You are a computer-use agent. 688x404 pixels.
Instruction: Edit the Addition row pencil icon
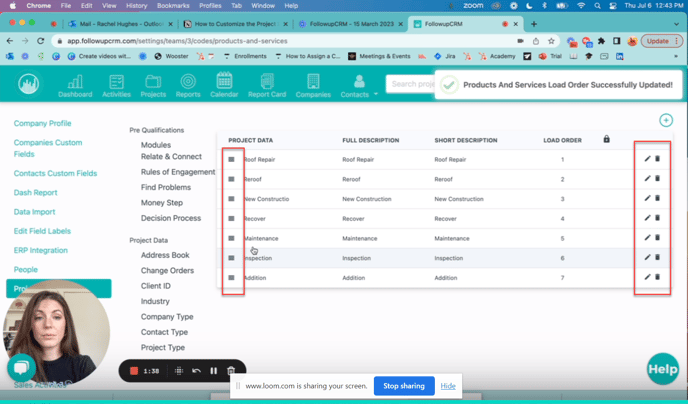pos(647,277)
